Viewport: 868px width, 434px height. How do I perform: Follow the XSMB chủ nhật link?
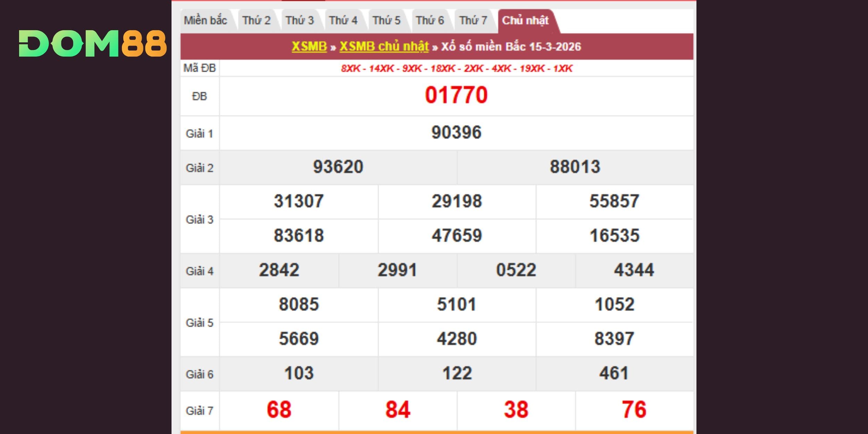tap(384, 47)
